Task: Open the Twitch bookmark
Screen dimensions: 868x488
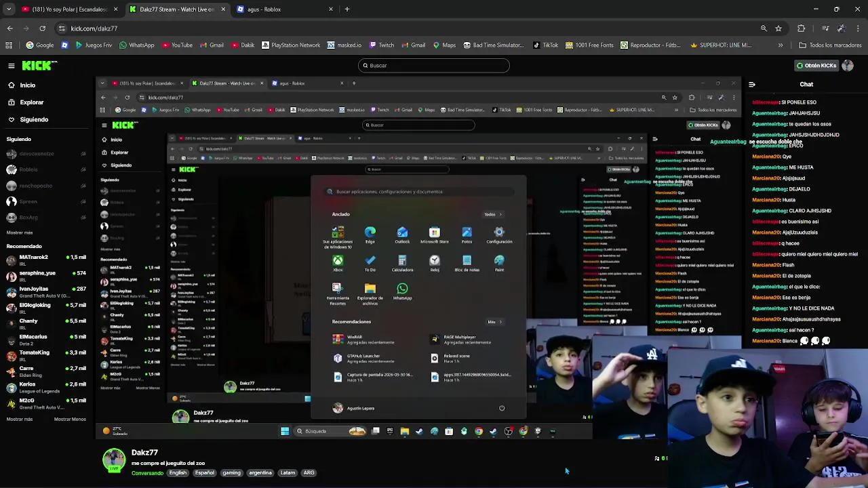Action: (x=381, y=45)
